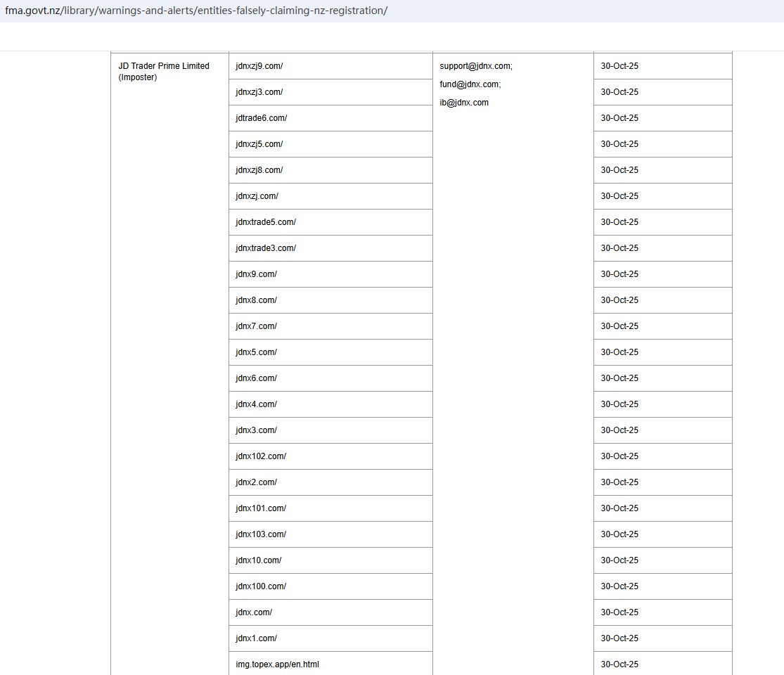Click the jdnx10.com/ website entry
The width and height of the screenshot is (784, 675).
[259, 560]
